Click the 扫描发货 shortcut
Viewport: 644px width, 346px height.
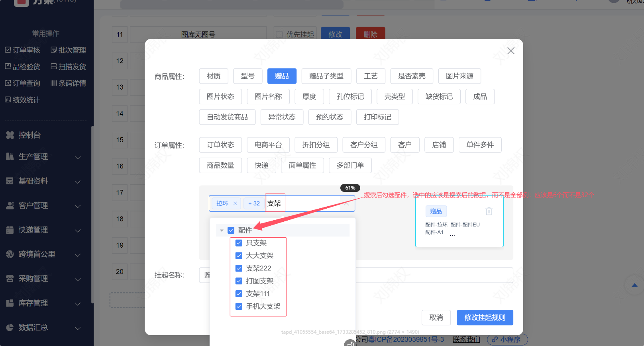click(x=68, y=67)
